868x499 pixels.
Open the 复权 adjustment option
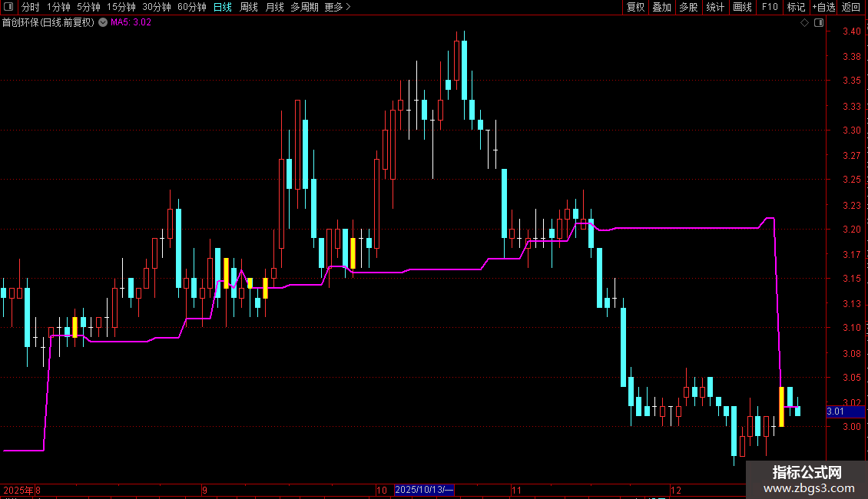635,7
